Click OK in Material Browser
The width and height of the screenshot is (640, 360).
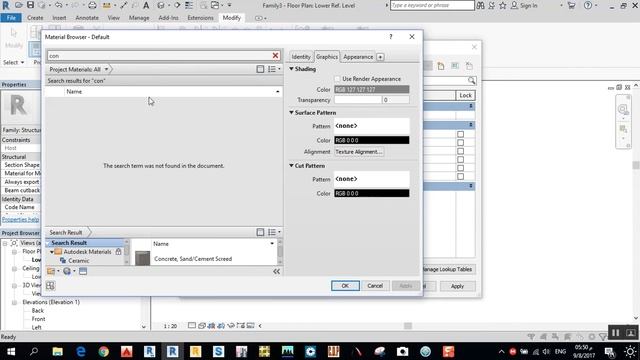pos(345,286)
